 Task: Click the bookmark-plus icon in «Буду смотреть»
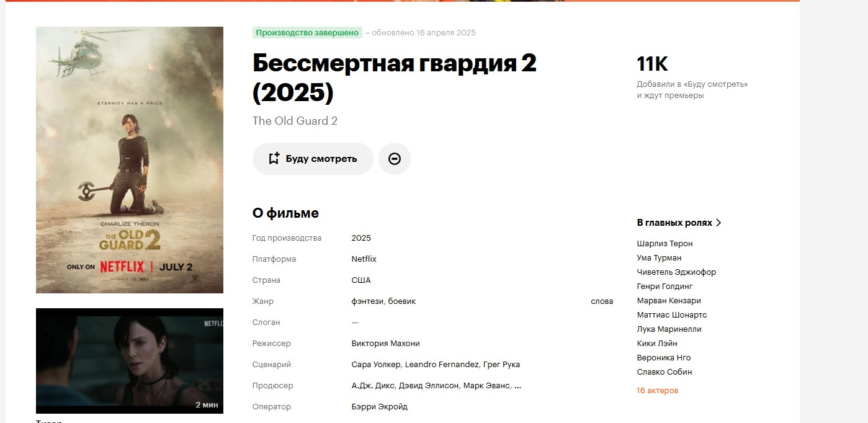click(x=274, y=159)
